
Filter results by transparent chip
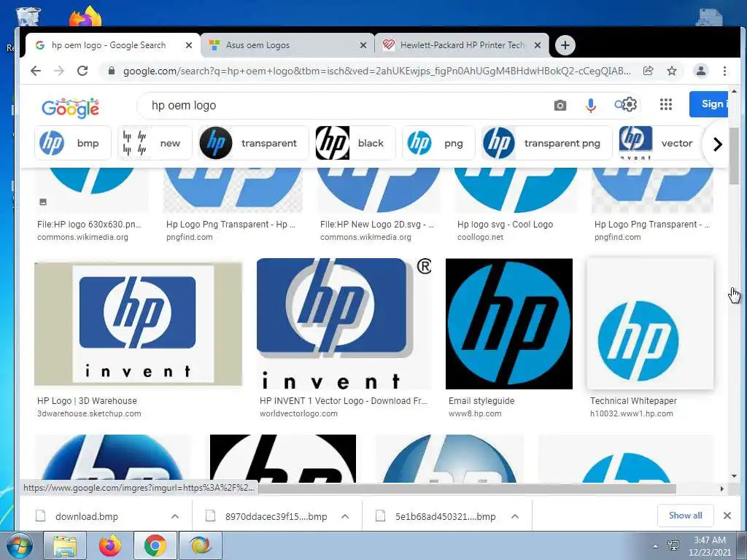(253, 143)
